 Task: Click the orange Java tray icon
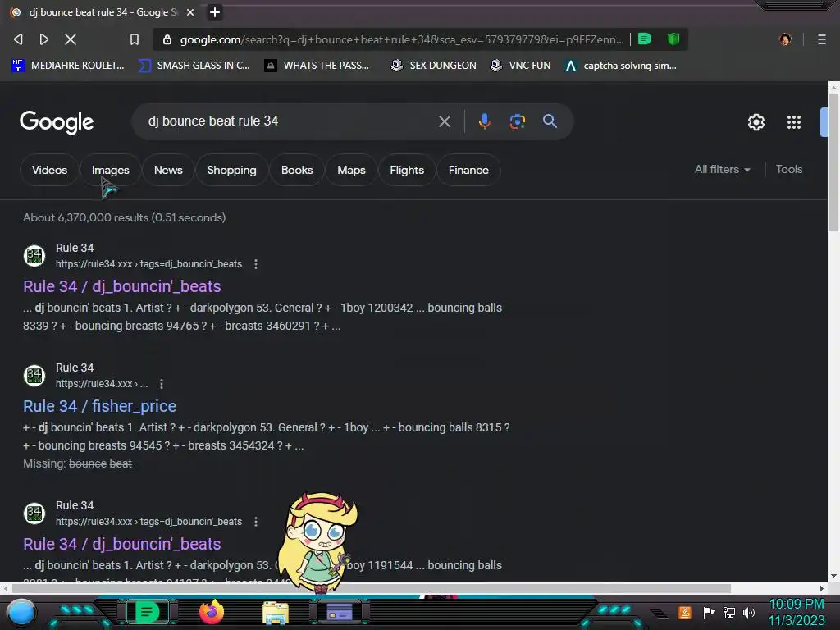tap(685, 612)
